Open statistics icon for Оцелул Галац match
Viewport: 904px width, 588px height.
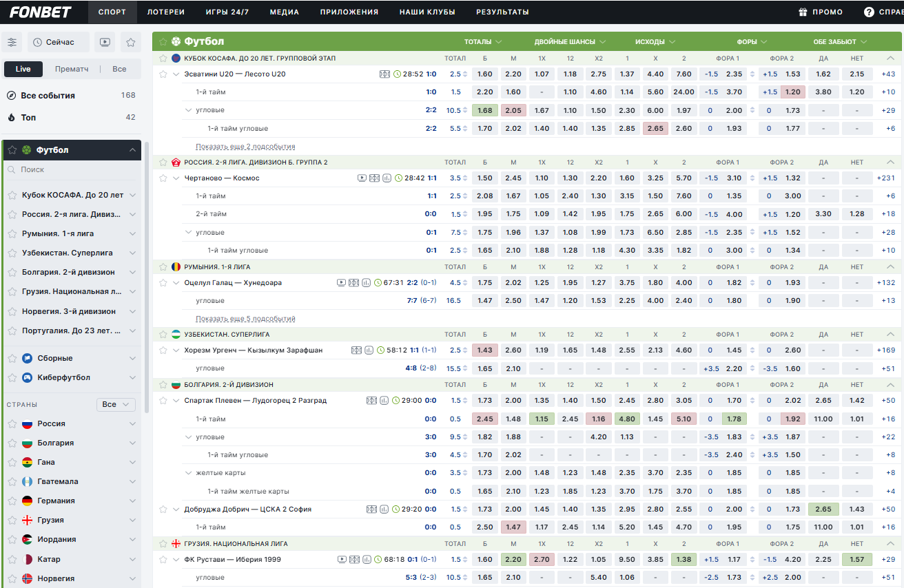tap(367, 282)
